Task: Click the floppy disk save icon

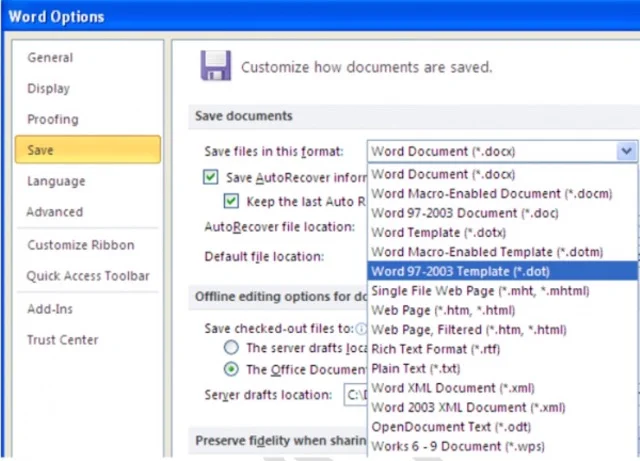Action: click(216, 65)
